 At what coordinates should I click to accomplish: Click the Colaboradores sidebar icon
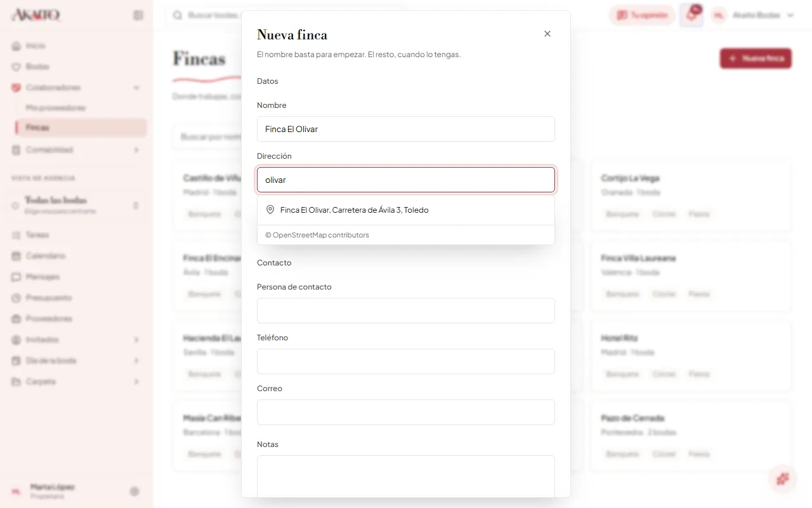tap(16, 88)
